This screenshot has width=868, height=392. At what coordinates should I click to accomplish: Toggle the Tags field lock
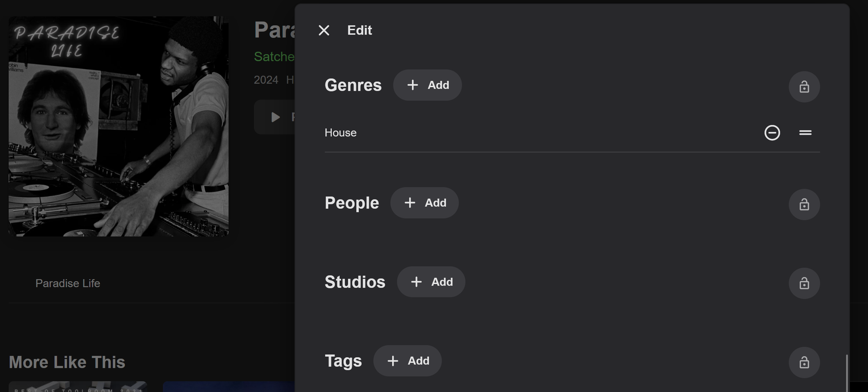[804, 362]
